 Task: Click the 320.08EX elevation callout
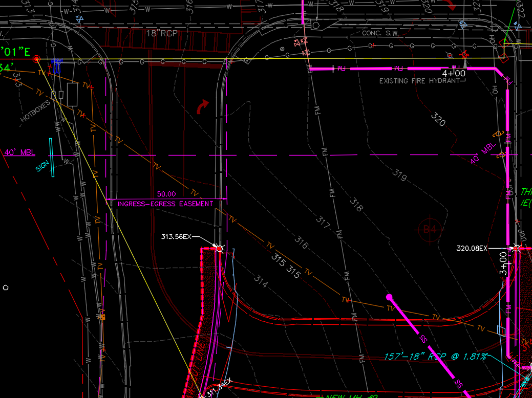coord(472,247)
